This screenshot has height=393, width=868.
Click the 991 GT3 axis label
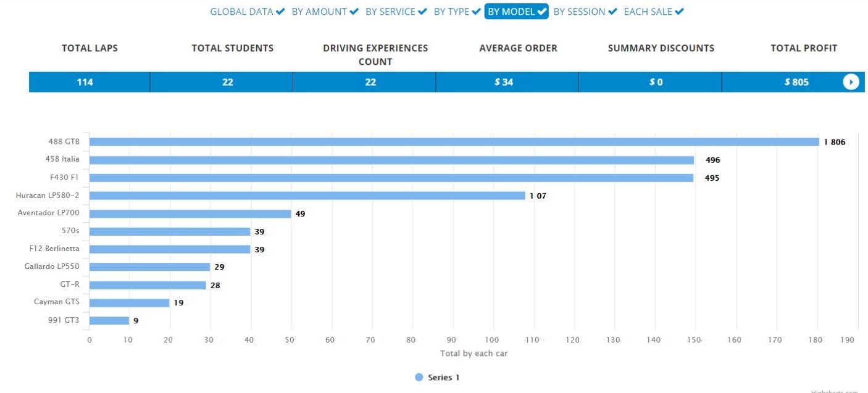point(64,320)
